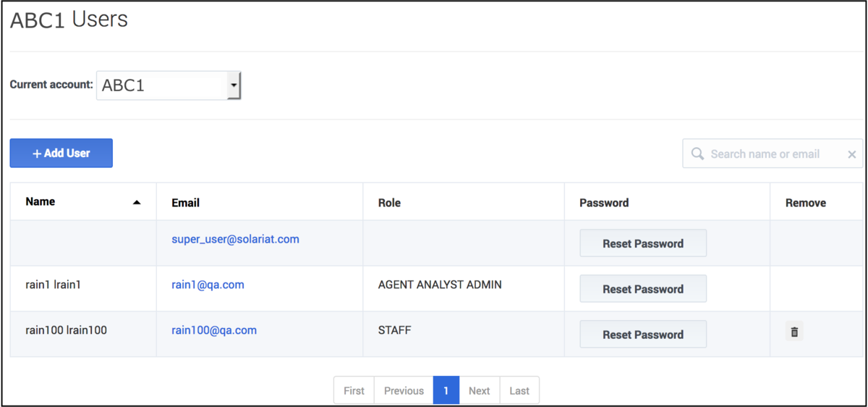
Task: Go to the Last page
Action: [x=519, y=390]
